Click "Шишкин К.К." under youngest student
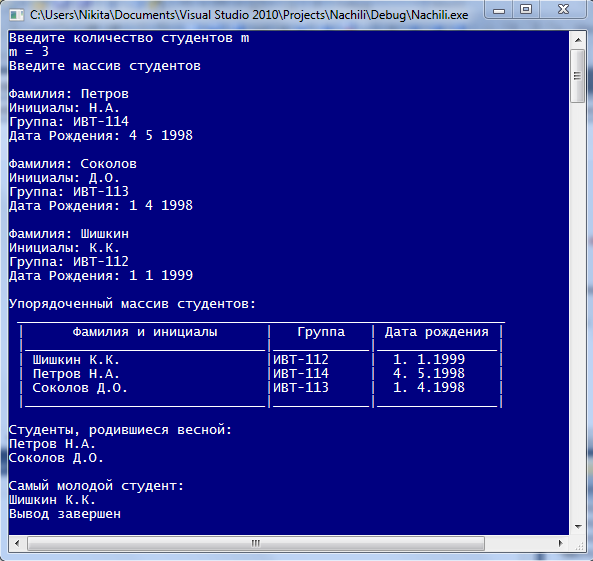The height and width of the screenshot is (561, 593). click(52, 500)
